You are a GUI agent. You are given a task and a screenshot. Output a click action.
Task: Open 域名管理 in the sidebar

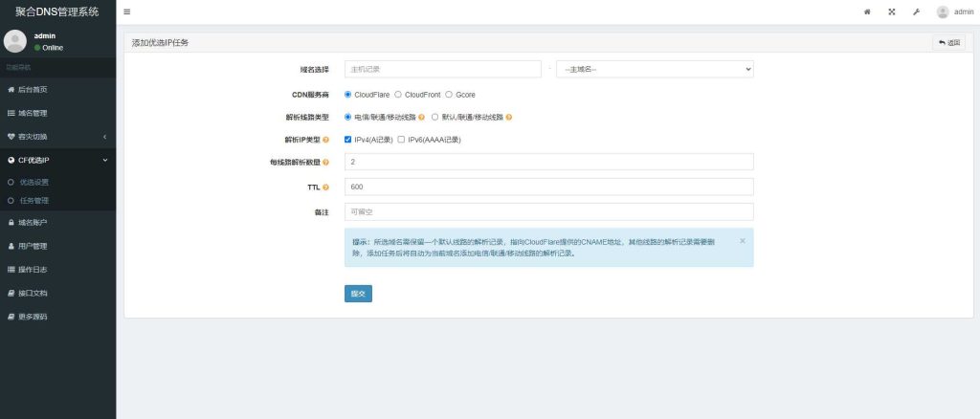tap(58, 113)
